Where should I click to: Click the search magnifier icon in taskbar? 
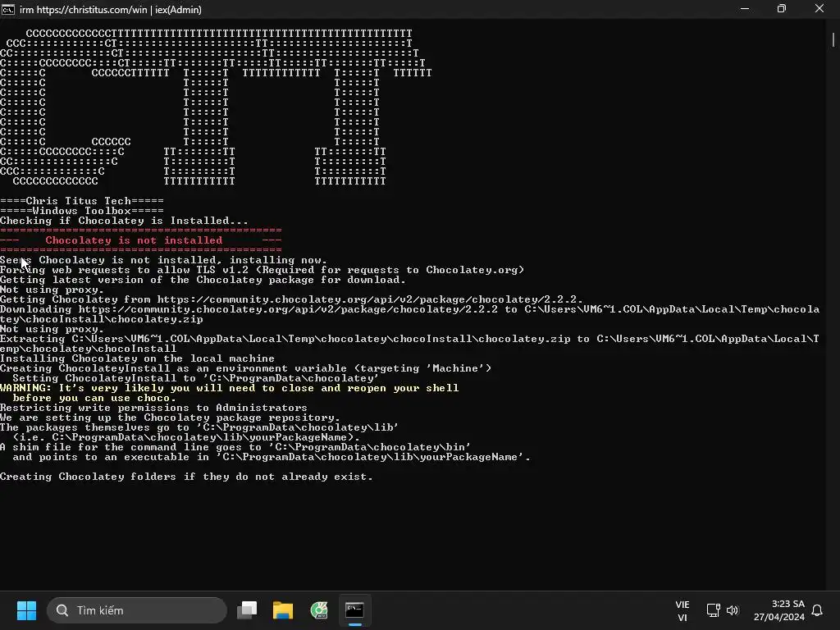coord(62,610)
